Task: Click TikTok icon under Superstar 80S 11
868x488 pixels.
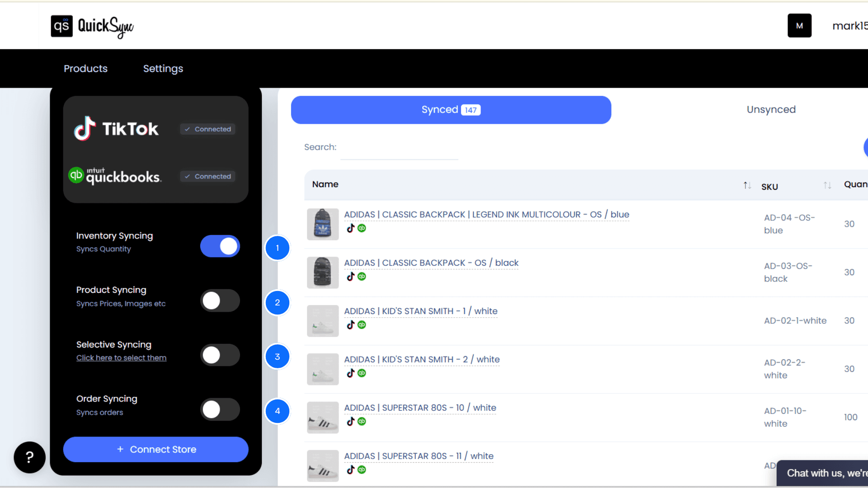Action: [351, 470]
